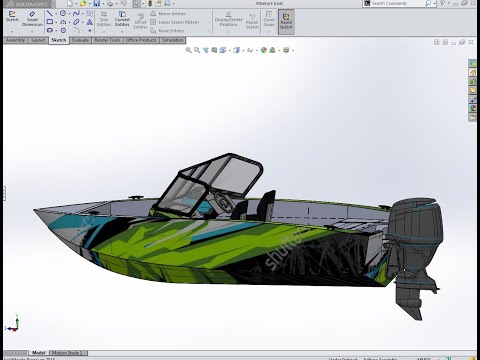The height and width of the screenshot is (360, 480).
Task: Select the Ellipse sketch tool
Action: click(x=76, y=22)
